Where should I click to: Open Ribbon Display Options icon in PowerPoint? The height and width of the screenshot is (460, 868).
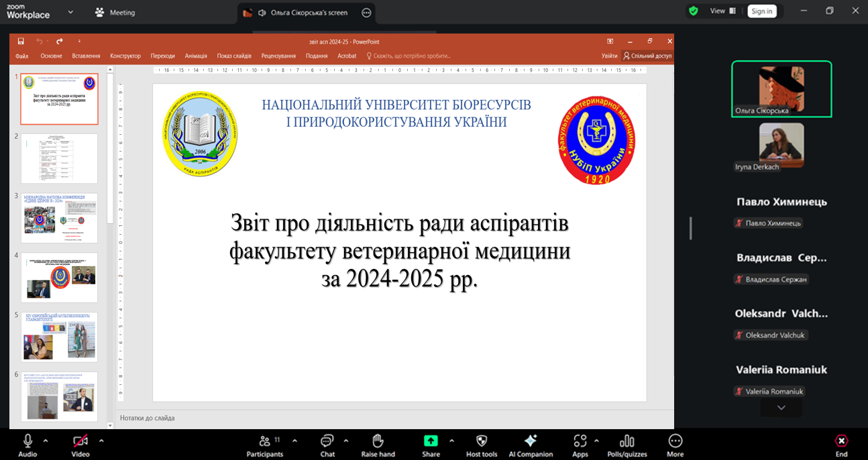click(x=610, y=41)
